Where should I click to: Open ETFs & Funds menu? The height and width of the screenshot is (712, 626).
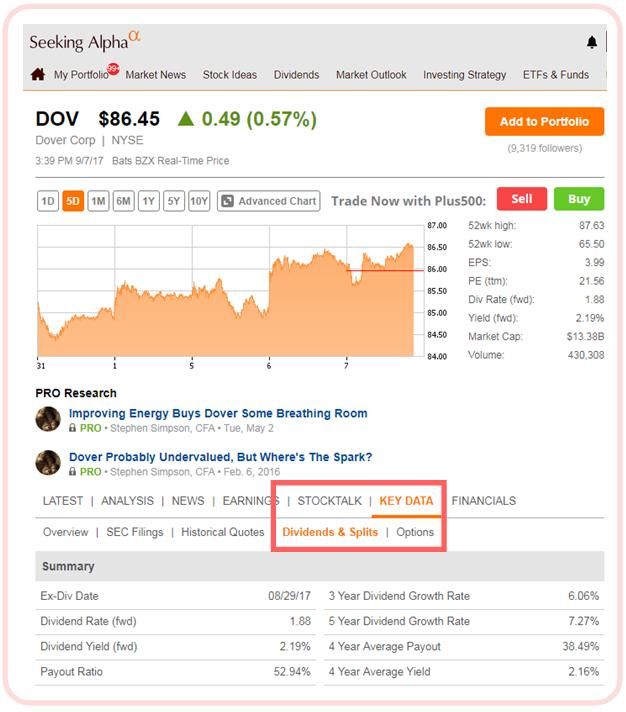(x=556, y=74)
